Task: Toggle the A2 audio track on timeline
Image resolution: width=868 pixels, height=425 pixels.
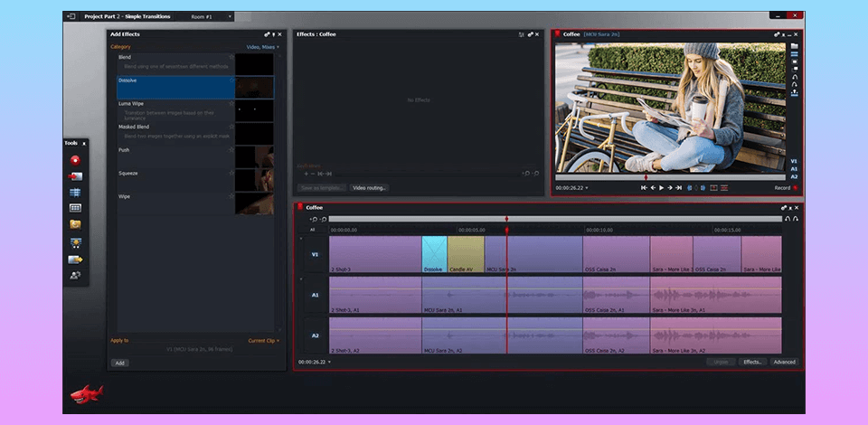Action: point(313,335)
